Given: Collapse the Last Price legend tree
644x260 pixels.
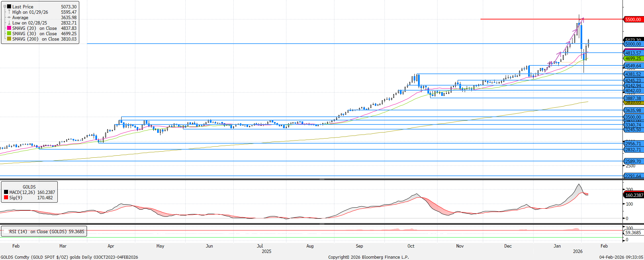Looking at the screenshot, I should point(5,6).
